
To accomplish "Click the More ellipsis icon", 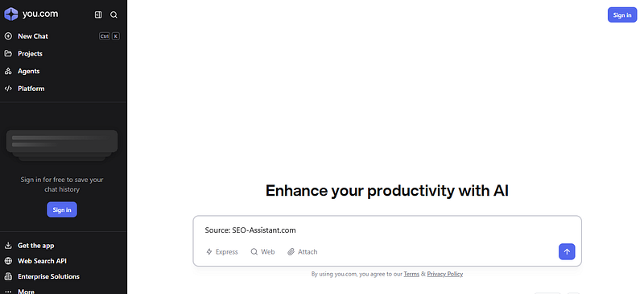I will pos(8,292).
